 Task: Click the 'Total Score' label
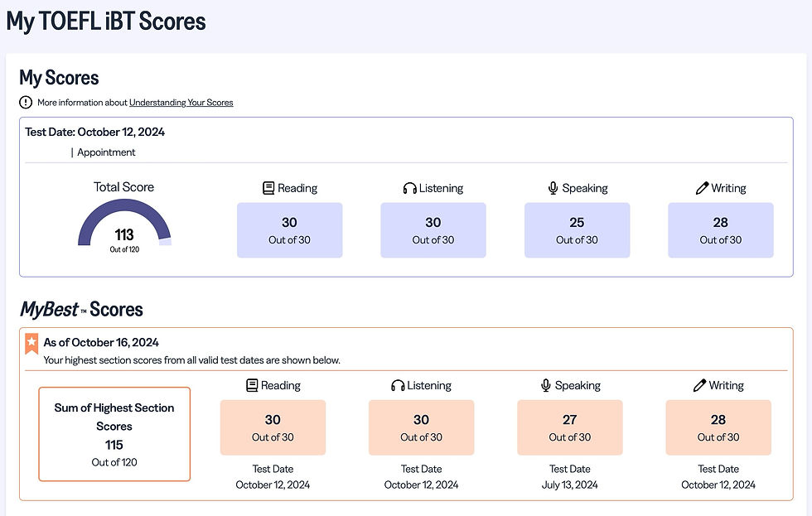[x=123, y=187]
